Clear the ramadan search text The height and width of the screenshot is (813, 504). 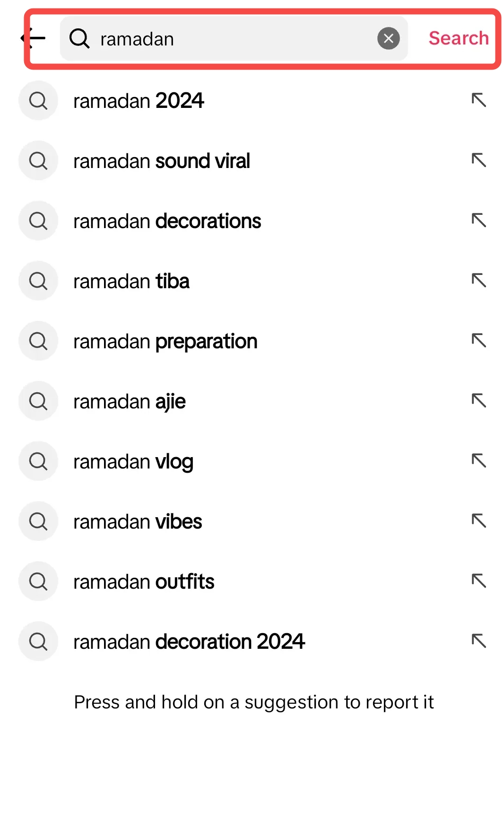(388, 38)
